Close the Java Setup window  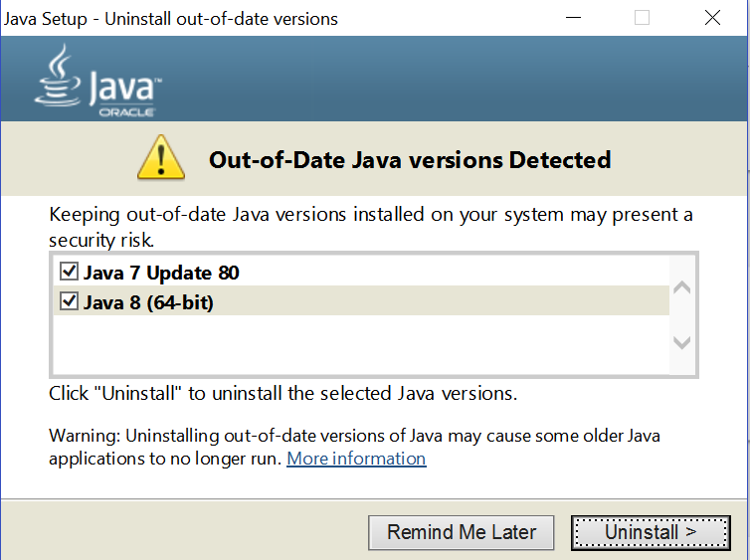[x=712, y=18]
